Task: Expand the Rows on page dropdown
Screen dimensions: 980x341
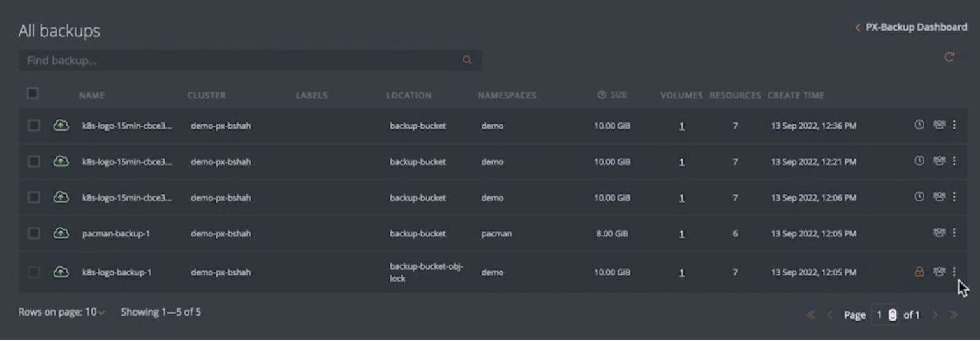Action: coord(94,312)
